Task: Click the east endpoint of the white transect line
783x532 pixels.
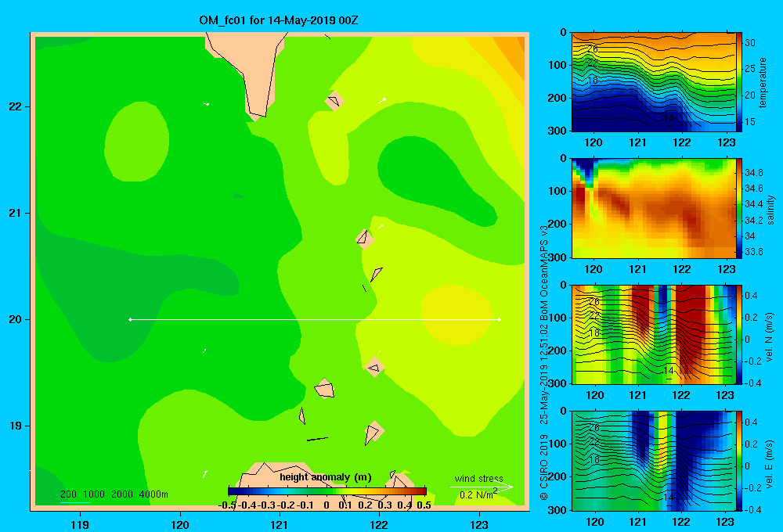Action: coord(500,319)
